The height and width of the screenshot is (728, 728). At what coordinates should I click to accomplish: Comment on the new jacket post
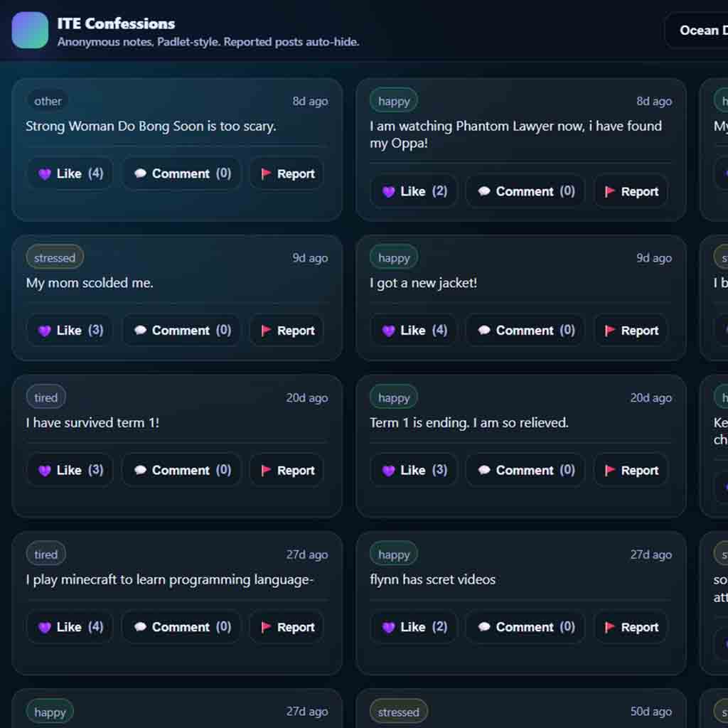point(526,331)
